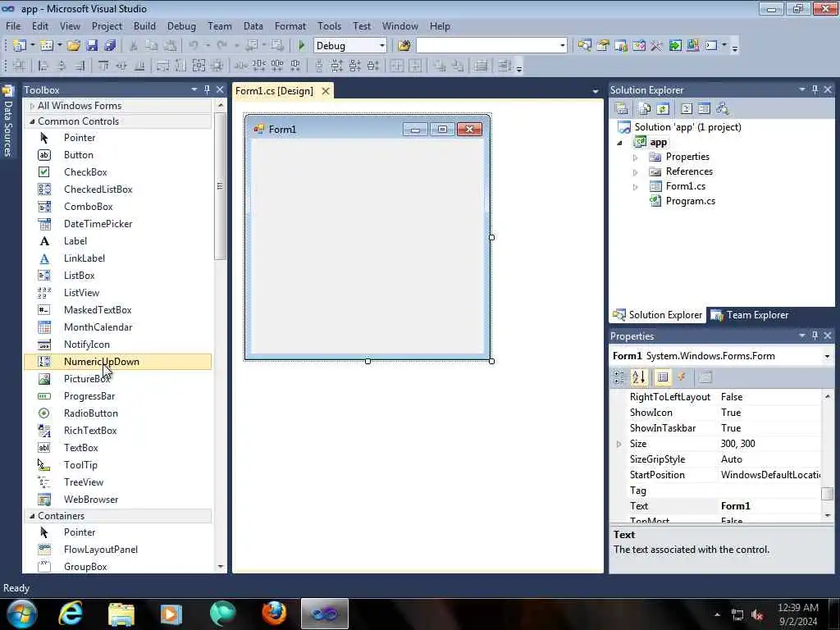Collapse the Common Controls group
This screenshot has height=630, width=840.
(32, 121)
